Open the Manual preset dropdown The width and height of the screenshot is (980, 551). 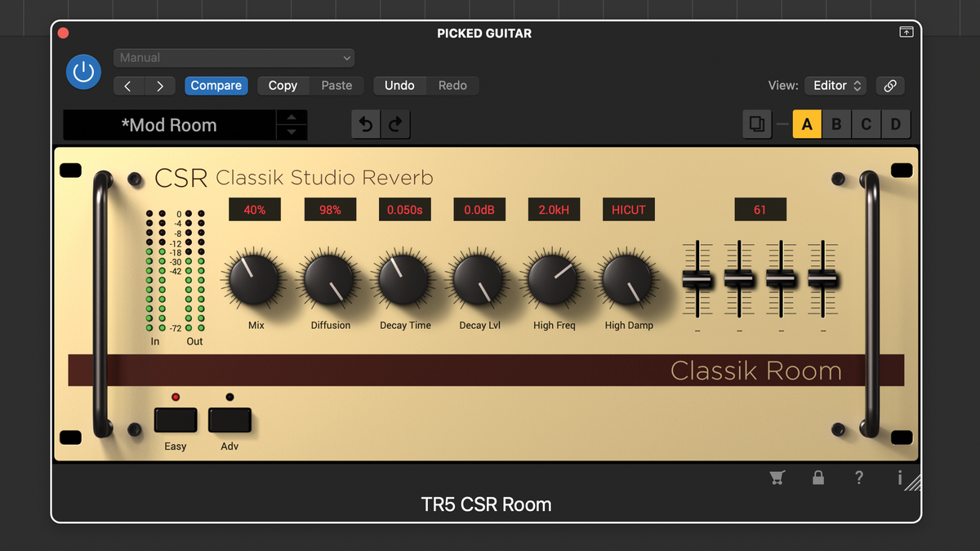(234, 57)
